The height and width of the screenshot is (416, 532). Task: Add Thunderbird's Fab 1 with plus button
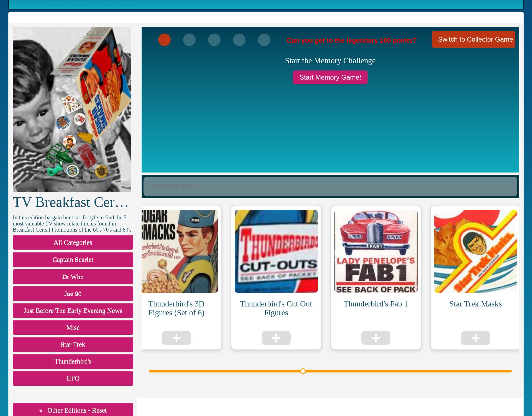pos(376,338)
